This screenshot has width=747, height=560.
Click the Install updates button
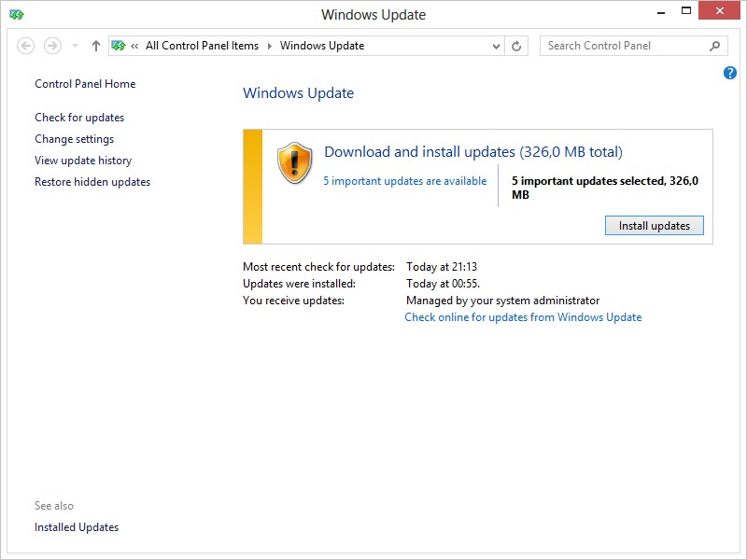tap(655, 226)
